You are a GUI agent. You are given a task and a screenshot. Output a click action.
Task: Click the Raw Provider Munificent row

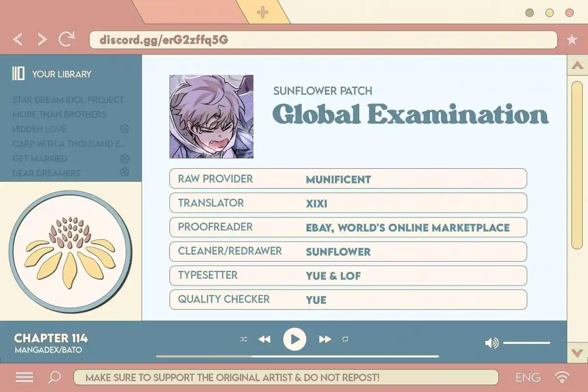tap(348, 178)
